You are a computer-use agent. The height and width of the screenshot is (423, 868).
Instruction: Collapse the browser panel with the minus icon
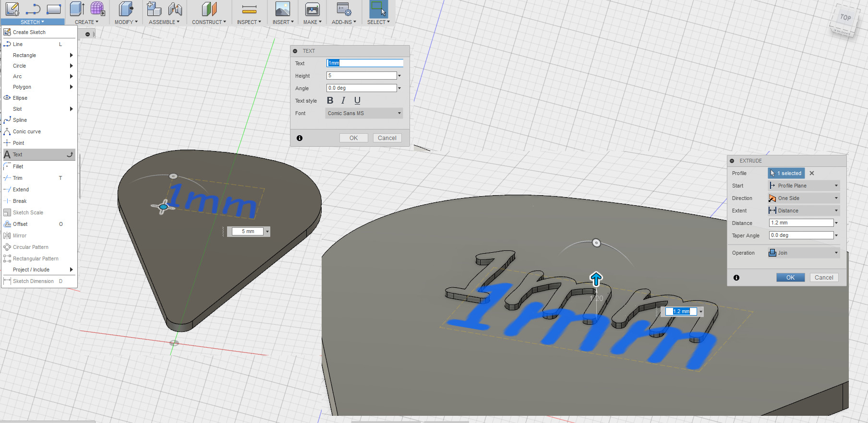coord(87,34)
